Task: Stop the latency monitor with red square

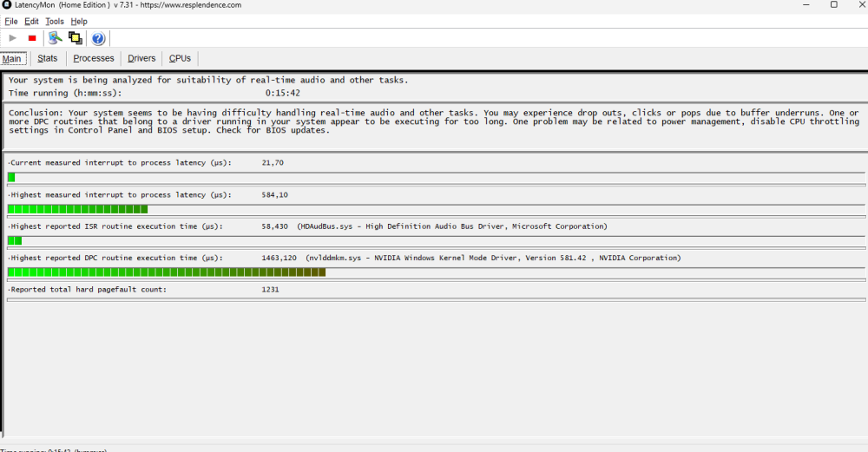Action: coord(32,38)
